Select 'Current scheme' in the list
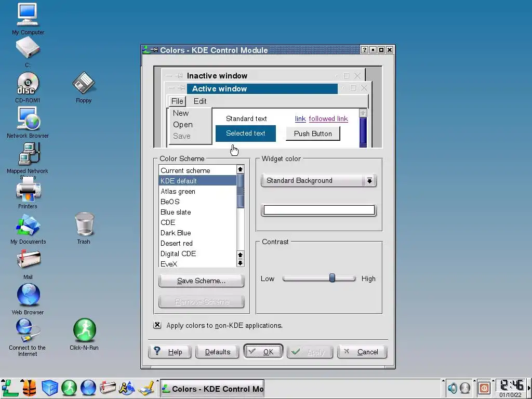Viewport: 532px width, 399px height. coord(197,170)
